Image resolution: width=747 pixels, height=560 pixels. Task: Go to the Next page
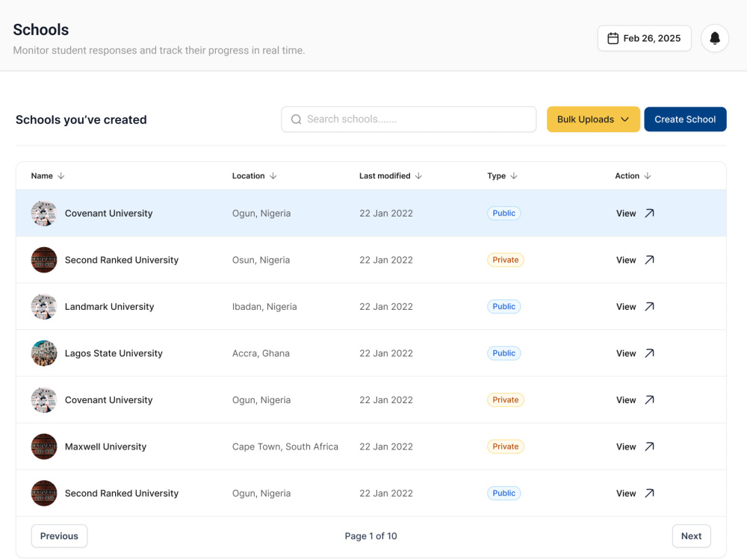[691, 535]
